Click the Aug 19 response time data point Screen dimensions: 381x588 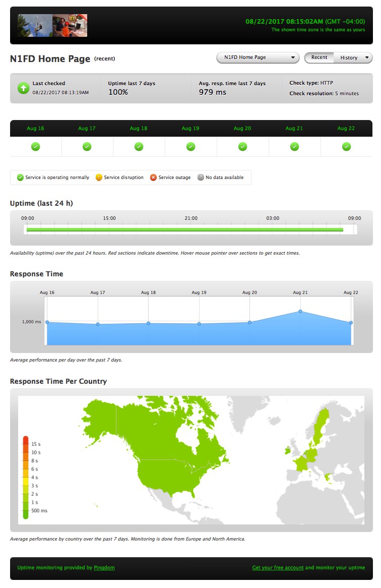click(199, 324)
